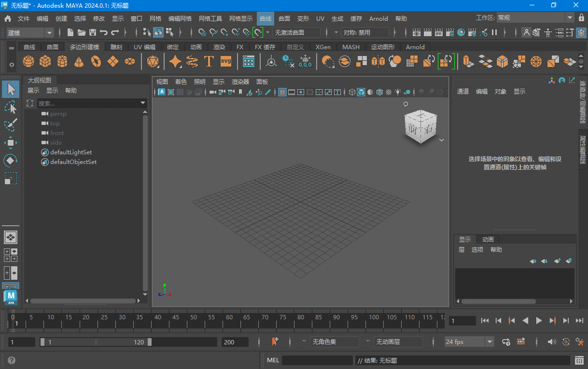This screenshot has height=369, width=588.
Task: Expand the view cube options arrow
Action: pos(441,139)
